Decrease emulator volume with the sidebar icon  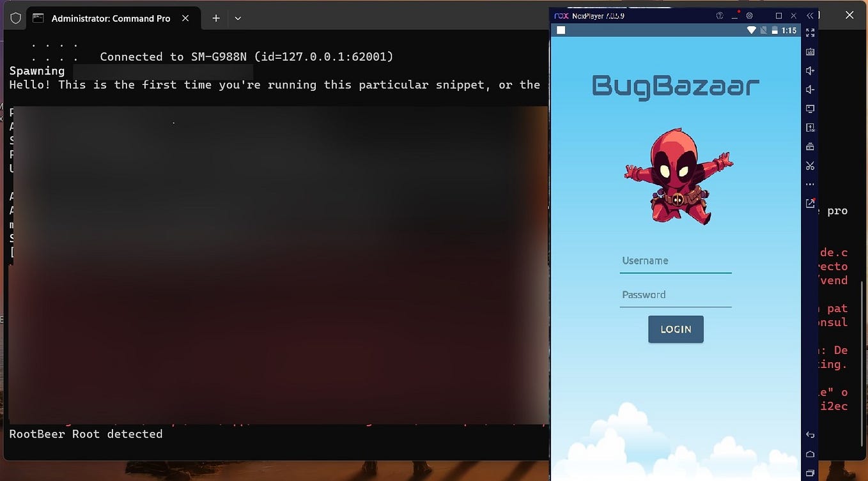click(x=810, y=89)
